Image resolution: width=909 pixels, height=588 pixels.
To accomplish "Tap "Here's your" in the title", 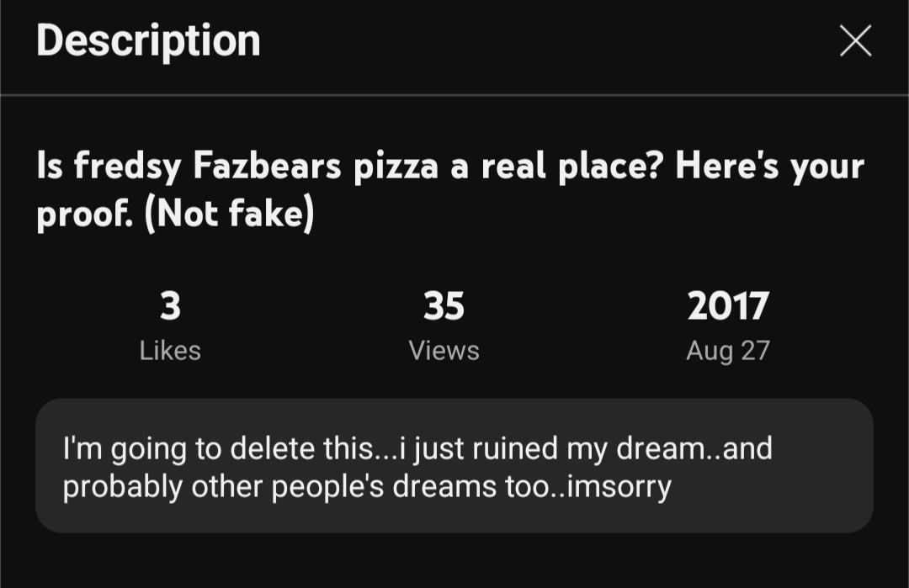I will click(769, 167).
